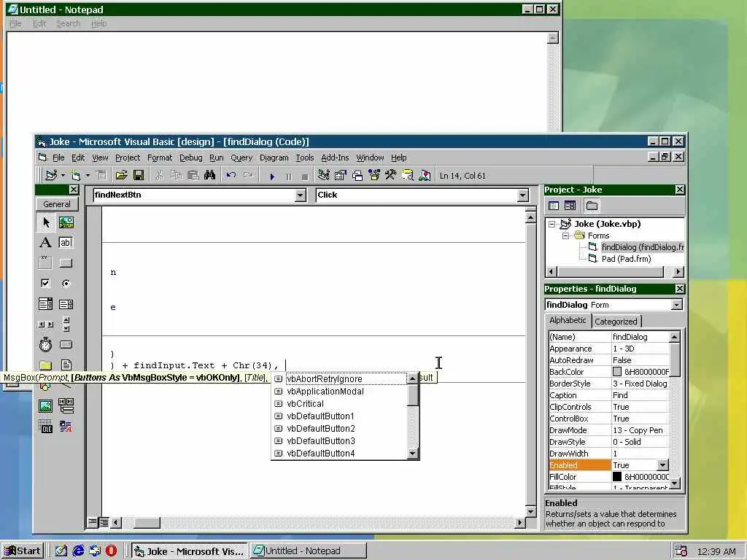Select the ComboBox control tool
The width and height of the screenshot is (747, 560).
click(x=46, y=304)
